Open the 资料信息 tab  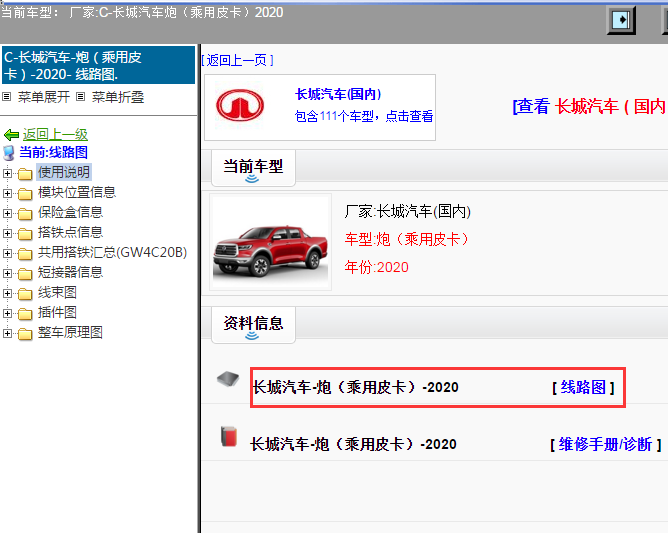pos(253,325)
